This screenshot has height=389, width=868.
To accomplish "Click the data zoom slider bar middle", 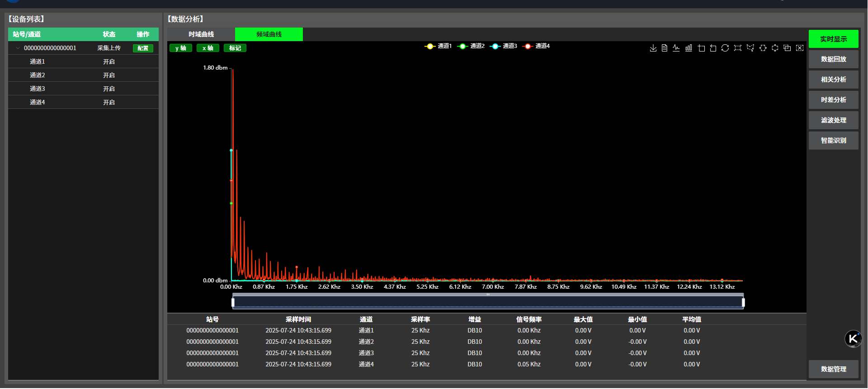I will (488, 302).
